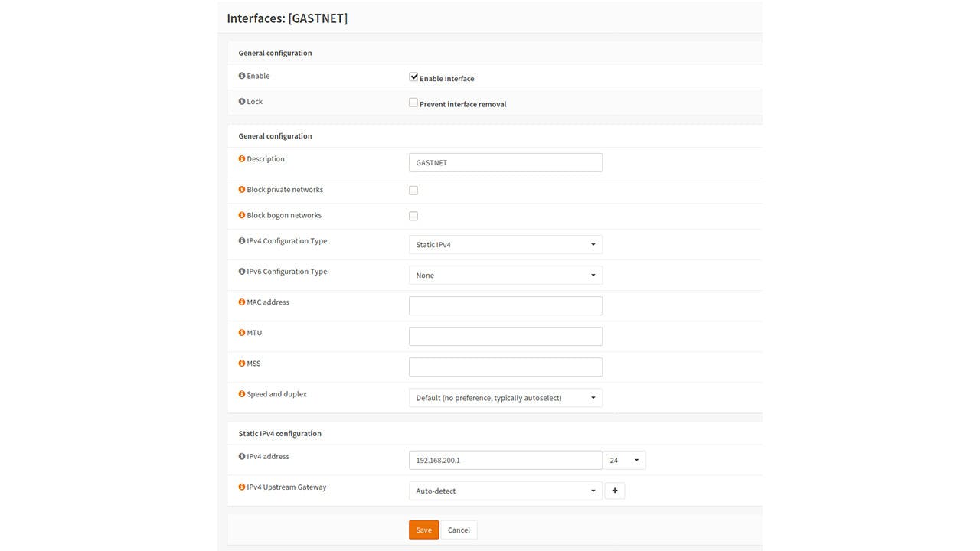This screenshot has width=980, height=551.
Task: Click the IPv4 address input field
Action: click(x=505, y=460)
